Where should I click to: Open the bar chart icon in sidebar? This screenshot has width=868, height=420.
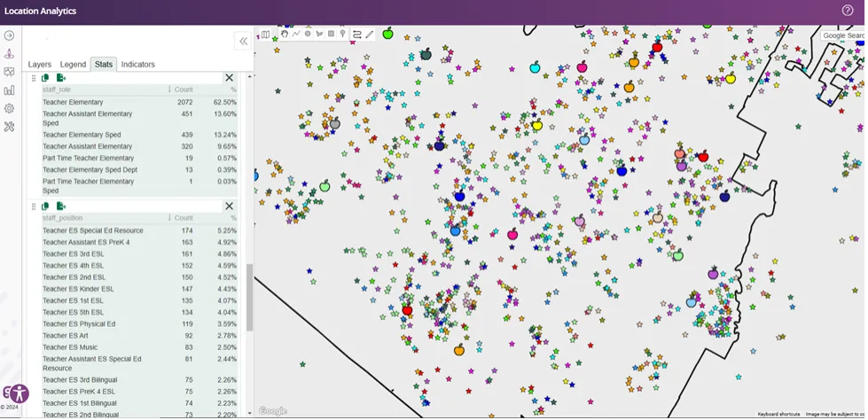coord(9,89)
